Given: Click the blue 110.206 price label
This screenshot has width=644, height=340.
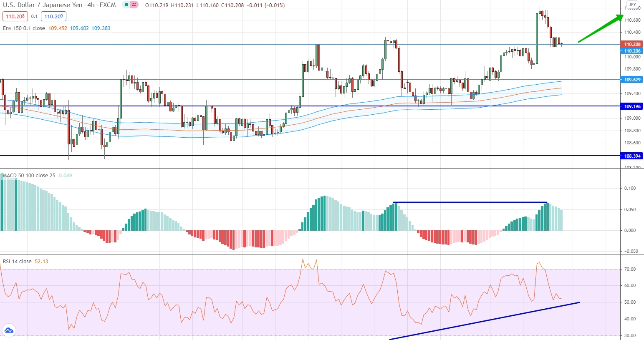Looking at the screenshot, I should (x=632, y=51).
